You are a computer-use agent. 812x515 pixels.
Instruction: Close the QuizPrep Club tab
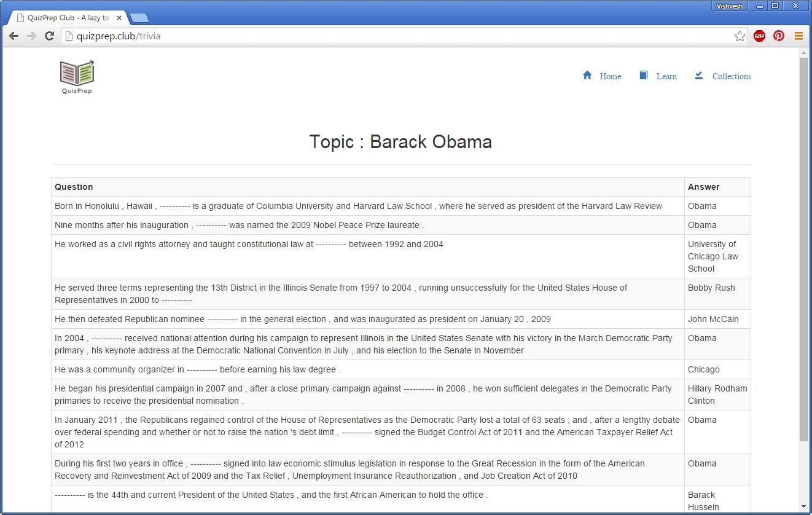point(119,18)
